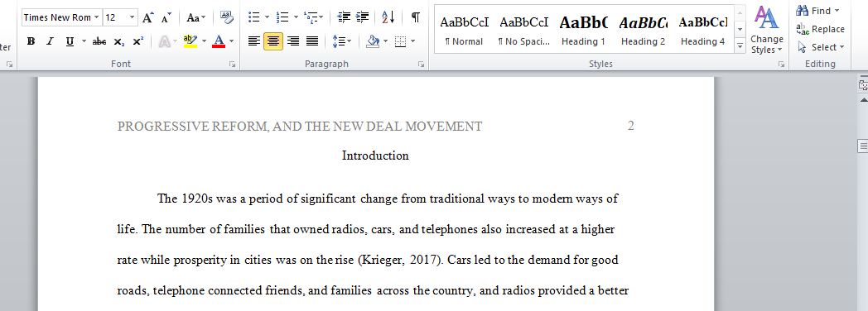The image size is (868, 311).
Task: Open underline style dropdown arrow
Action: coord(84,41)
